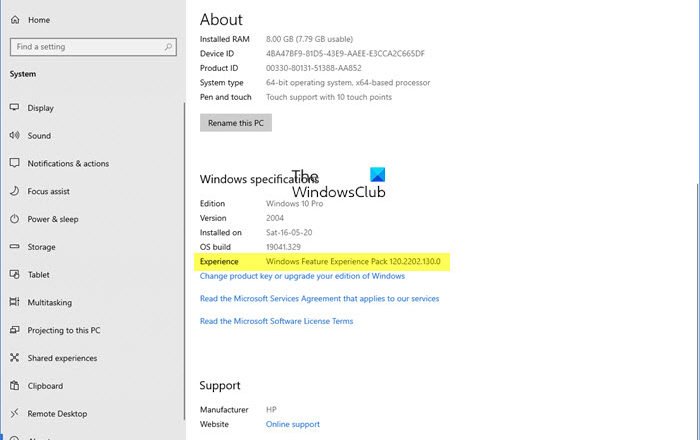Screen dimensions: 700x440
Task: Click the Shared experiences icon
Action: pos(14,357)
